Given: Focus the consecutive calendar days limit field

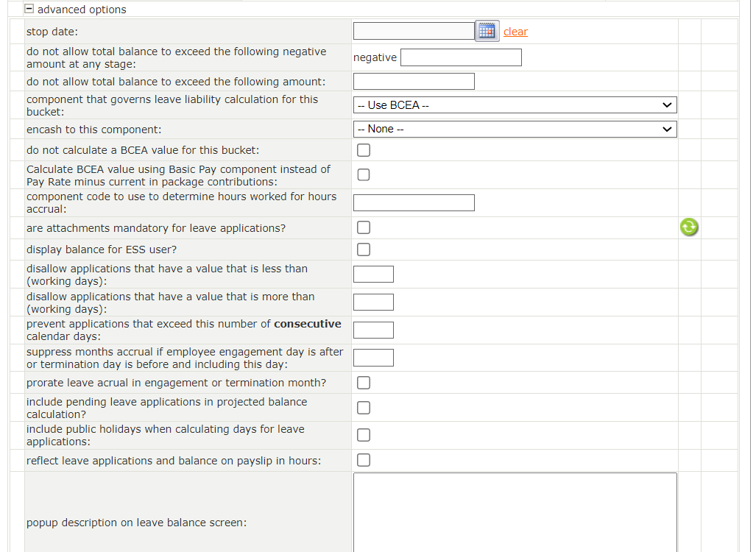Looking at the screenshot, I should tap(373, 330).
